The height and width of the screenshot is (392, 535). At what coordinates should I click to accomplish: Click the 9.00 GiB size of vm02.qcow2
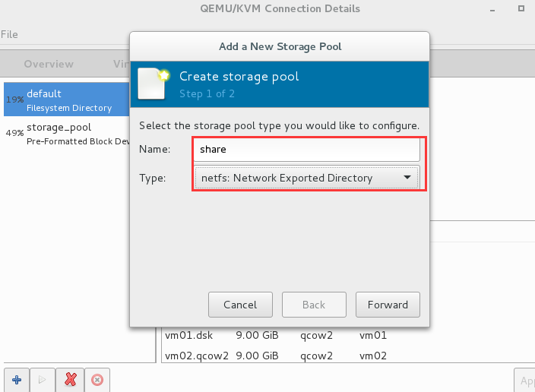click(x=258, y=356)
